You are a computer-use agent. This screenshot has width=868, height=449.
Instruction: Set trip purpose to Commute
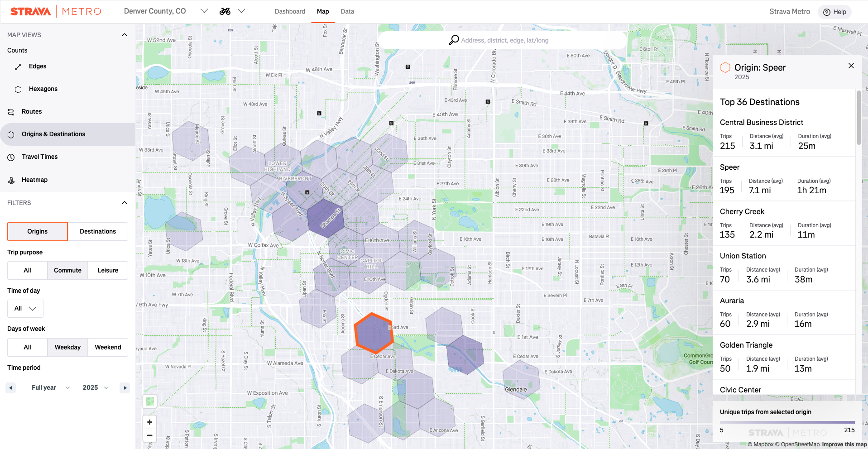[x=67, y=271]
